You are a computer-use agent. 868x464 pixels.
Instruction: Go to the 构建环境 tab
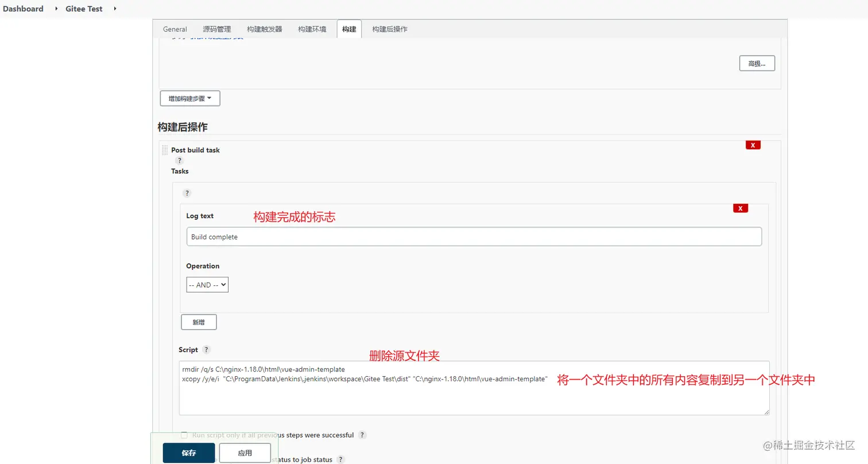pyautogui.click(x=312, y=29)
